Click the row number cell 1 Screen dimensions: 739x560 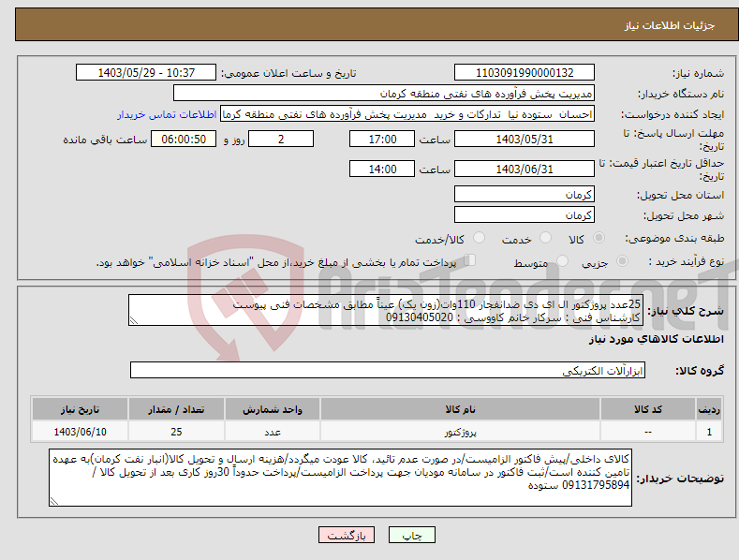(709, 432)
